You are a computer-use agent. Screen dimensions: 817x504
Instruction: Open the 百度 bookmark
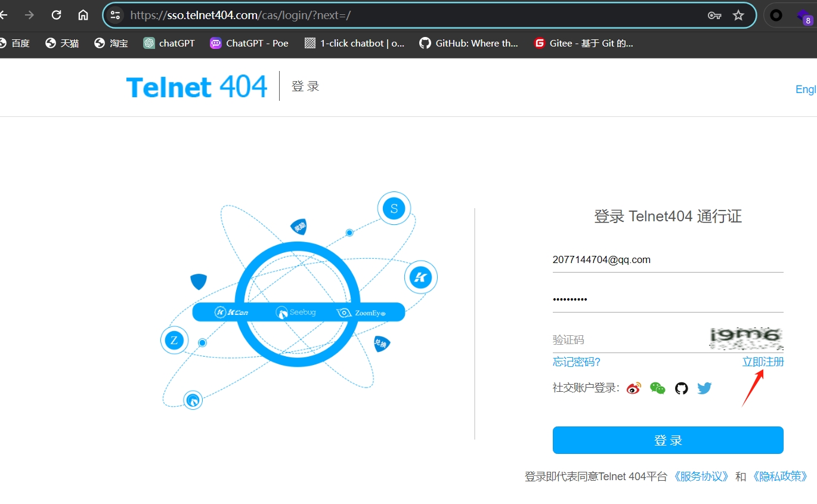[x=14, y=43]
